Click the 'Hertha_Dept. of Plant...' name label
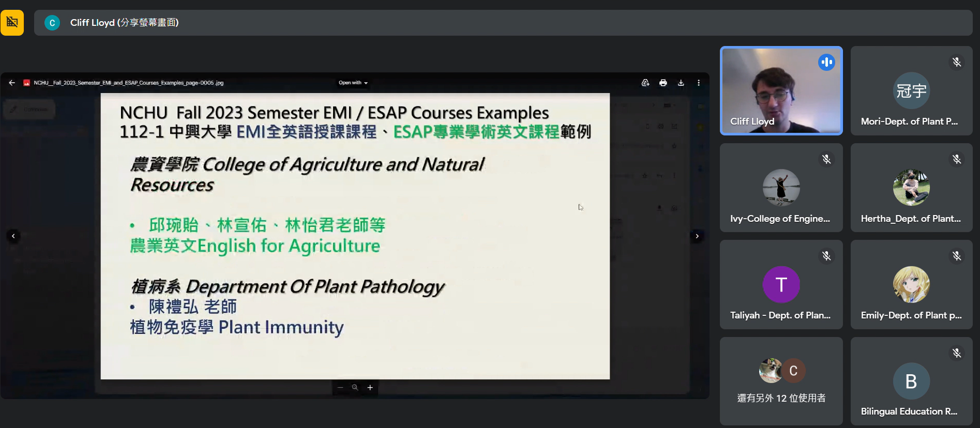The width and height of the screenshot is (980, 428). 911,219
